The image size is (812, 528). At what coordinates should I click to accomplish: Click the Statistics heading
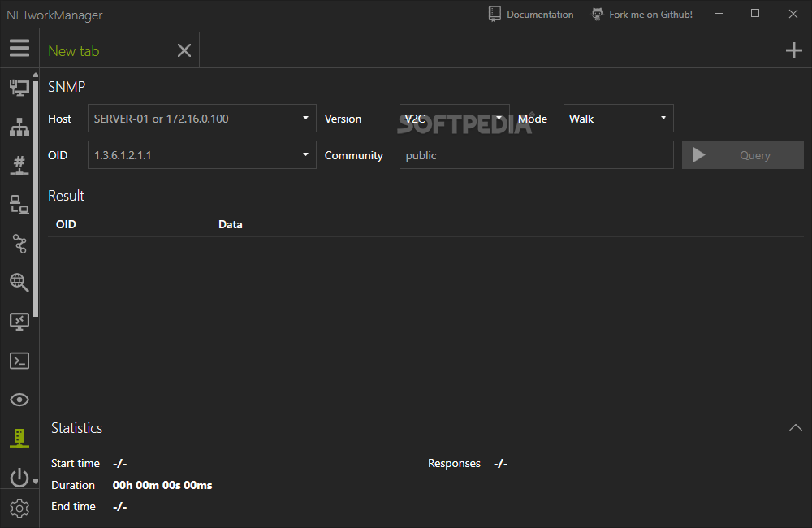[76, 428]
